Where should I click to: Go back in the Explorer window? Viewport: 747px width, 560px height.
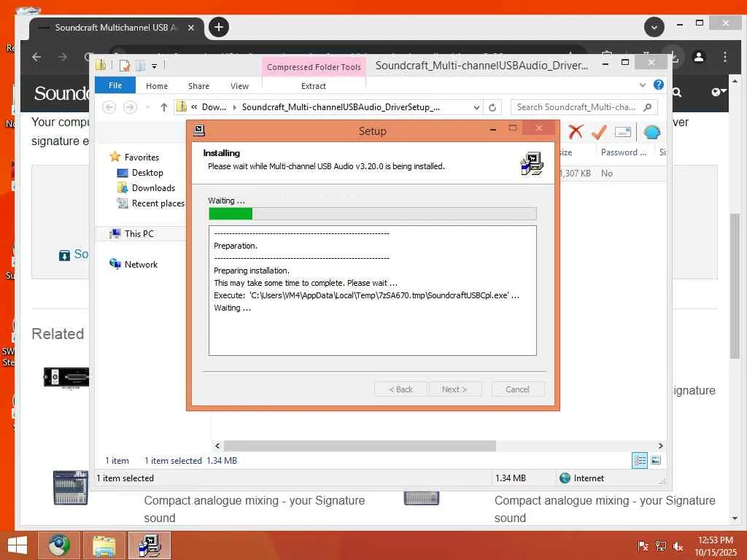click(109, 107)
